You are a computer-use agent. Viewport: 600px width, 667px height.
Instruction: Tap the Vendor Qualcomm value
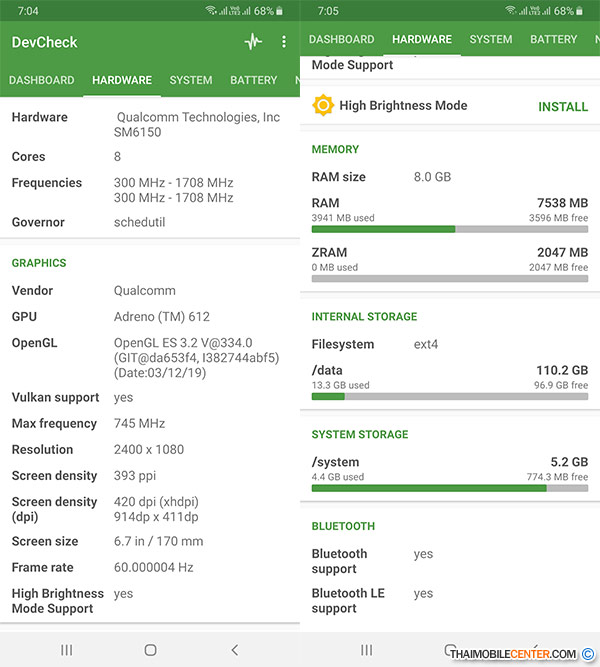pyautogui.click(x=145, y=291)
